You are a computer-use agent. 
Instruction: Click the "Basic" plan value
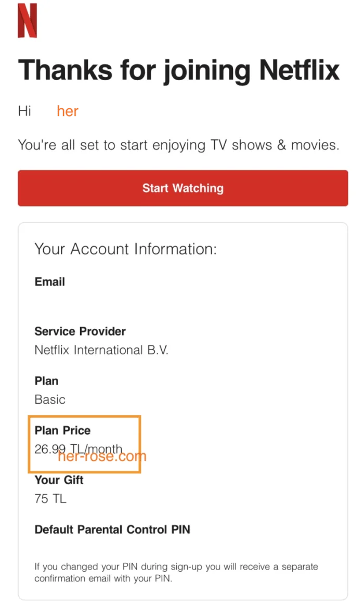point(50,399)
